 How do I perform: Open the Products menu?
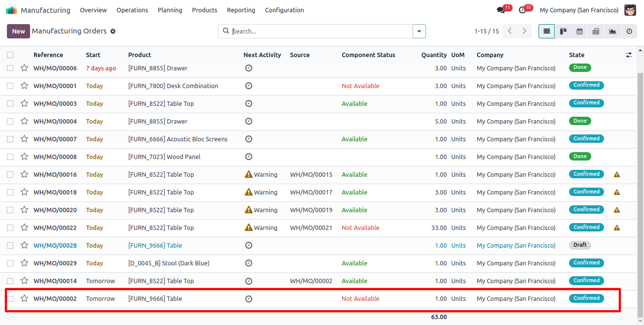[205, 10]
